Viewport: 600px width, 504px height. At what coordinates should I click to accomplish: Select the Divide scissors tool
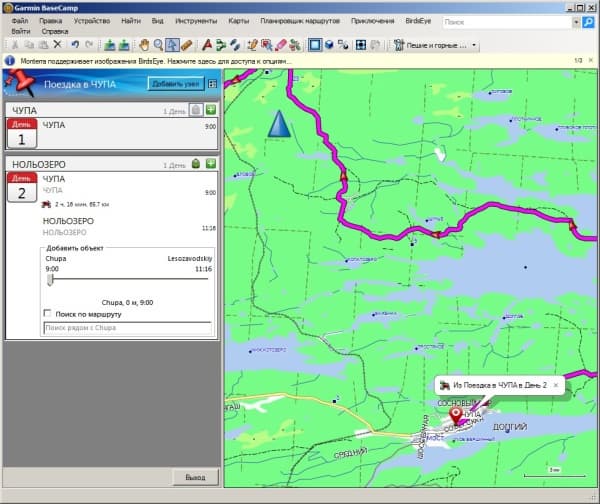click(295, 45)
